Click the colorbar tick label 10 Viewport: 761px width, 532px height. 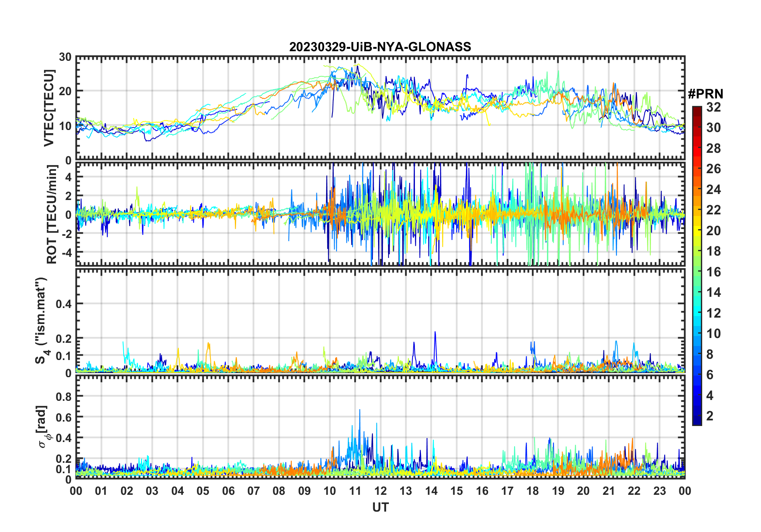(713, 334)
